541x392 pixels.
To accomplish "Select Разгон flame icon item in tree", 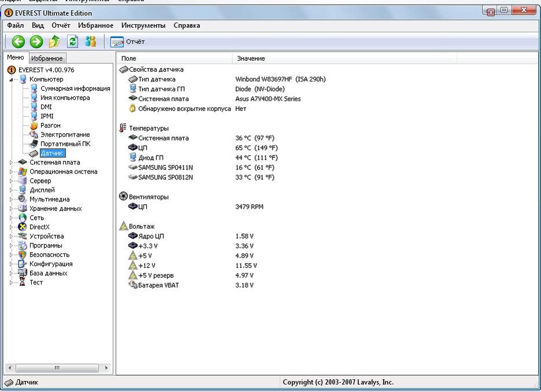I will (x=50, y=125).
